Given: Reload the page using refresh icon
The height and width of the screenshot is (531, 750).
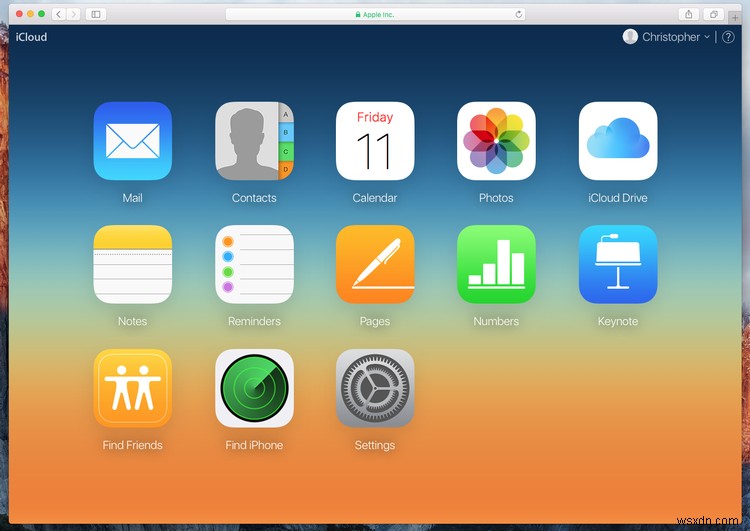Looking at the screenshot, I should coord(518,14).
